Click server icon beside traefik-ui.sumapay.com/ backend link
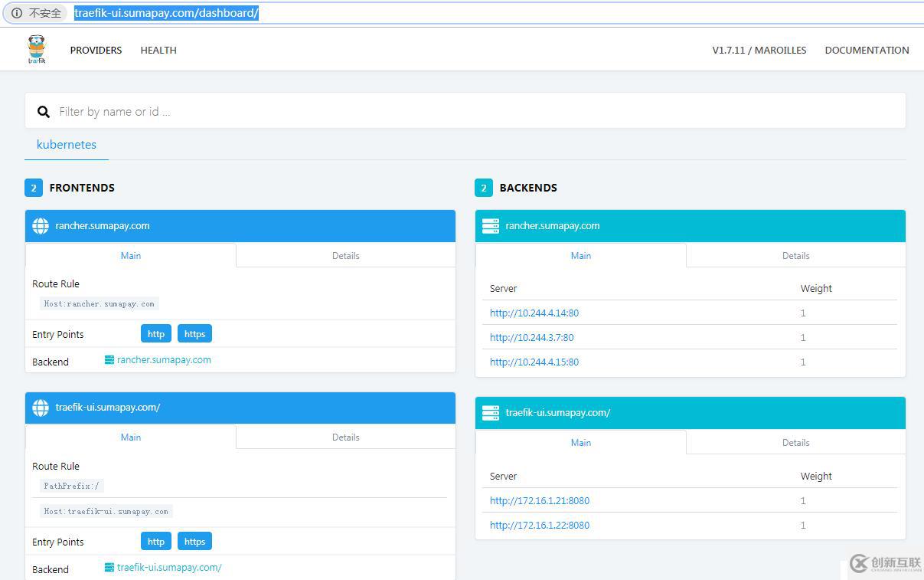The width and height of the screenshot is (924, 580). (x=109, y=567)
